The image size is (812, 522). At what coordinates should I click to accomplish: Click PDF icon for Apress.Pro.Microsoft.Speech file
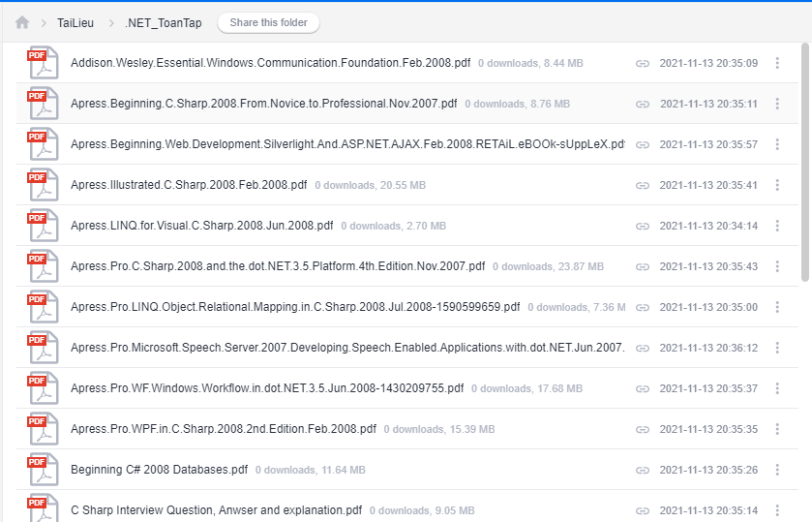pyautogui.click(x=43, y=348)
